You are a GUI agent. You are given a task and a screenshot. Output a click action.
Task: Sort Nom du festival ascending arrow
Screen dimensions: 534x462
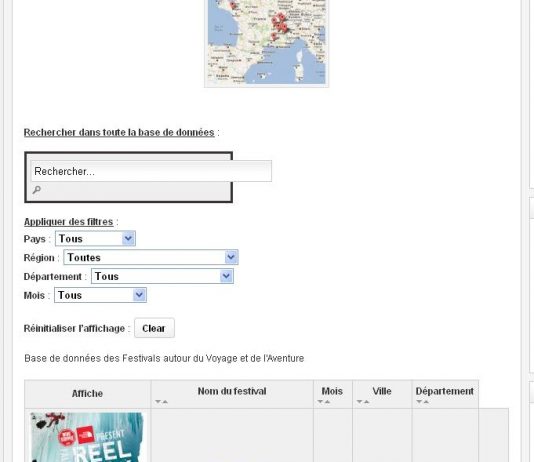[165, 402]
